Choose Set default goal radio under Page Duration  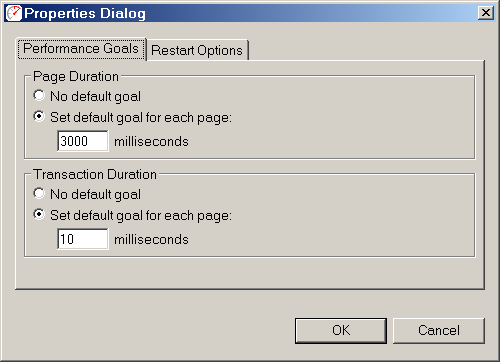pyautogui.click(x=39, y=117)
